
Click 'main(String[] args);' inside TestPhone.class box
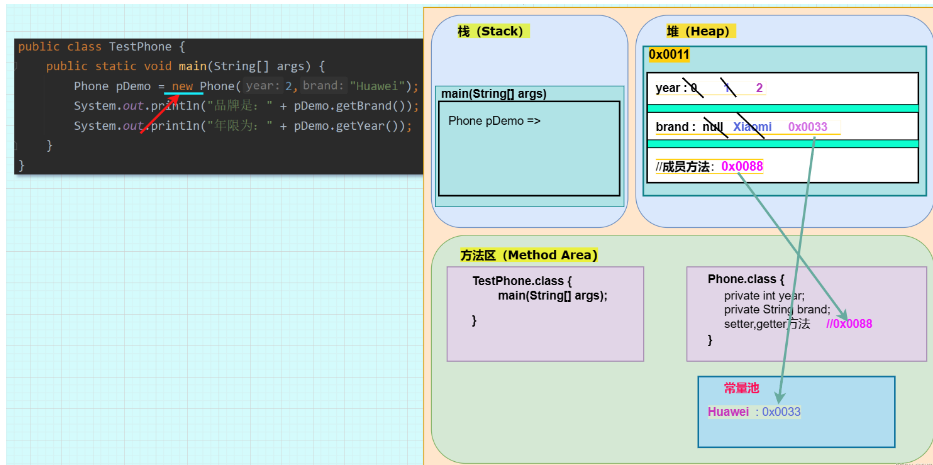553,296
